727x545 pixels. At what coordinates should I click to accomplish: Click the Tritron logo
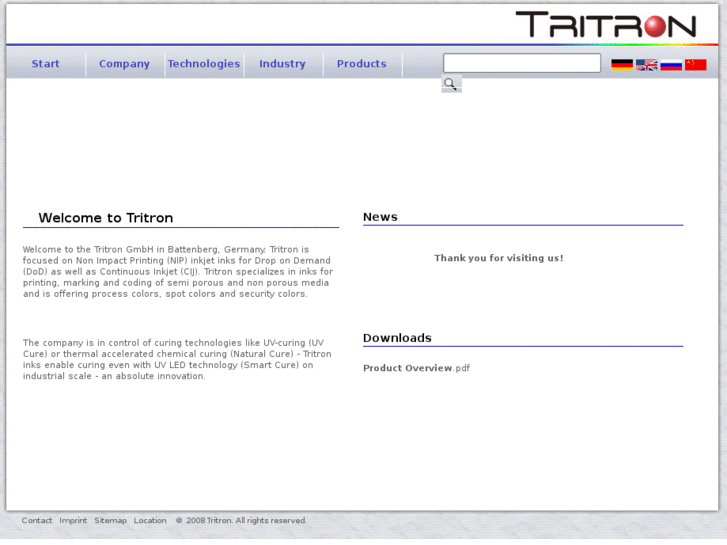[x=606, y=25]
